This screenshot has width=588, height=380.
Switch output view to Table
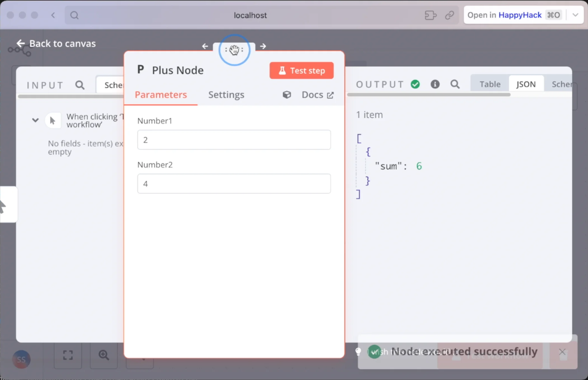490,84
